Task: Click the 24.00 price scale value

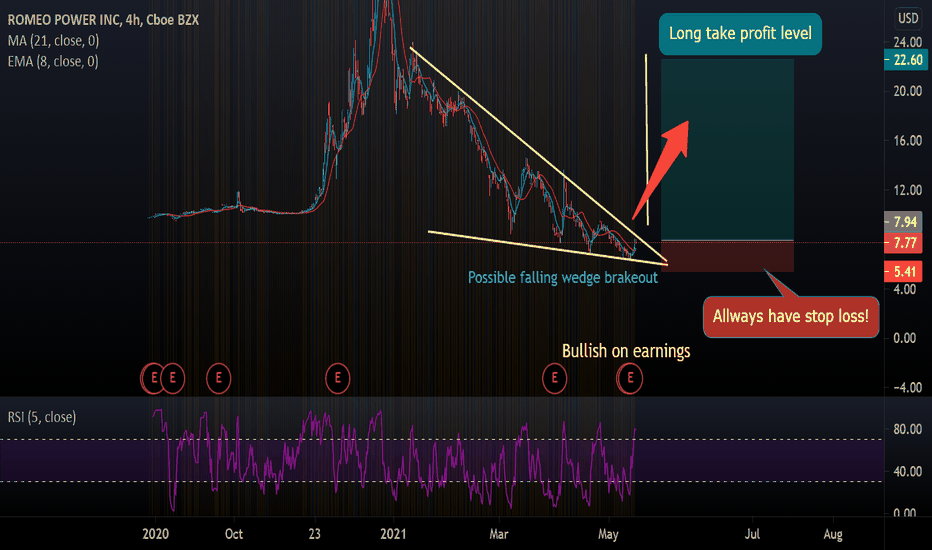Action: (x=908, y=42)
